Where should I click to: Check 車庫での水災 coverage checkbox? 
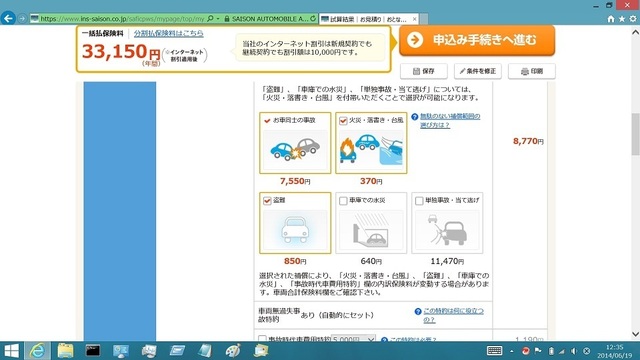coord(343,201)
